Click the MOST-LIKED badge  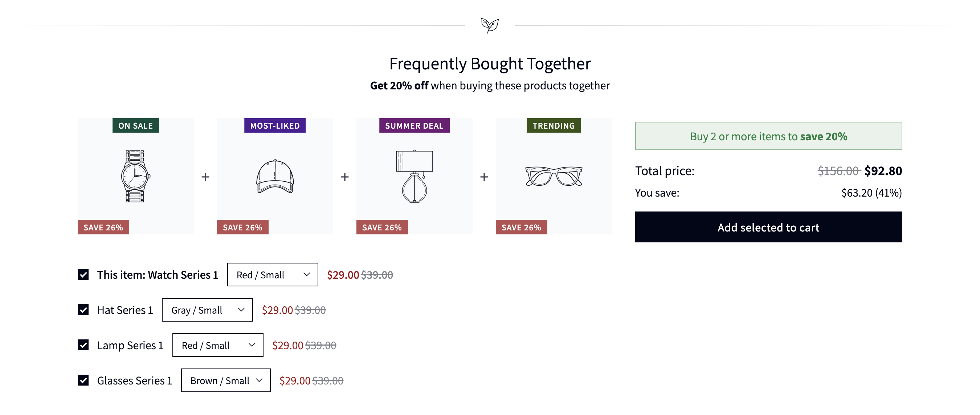click(275, 126)
